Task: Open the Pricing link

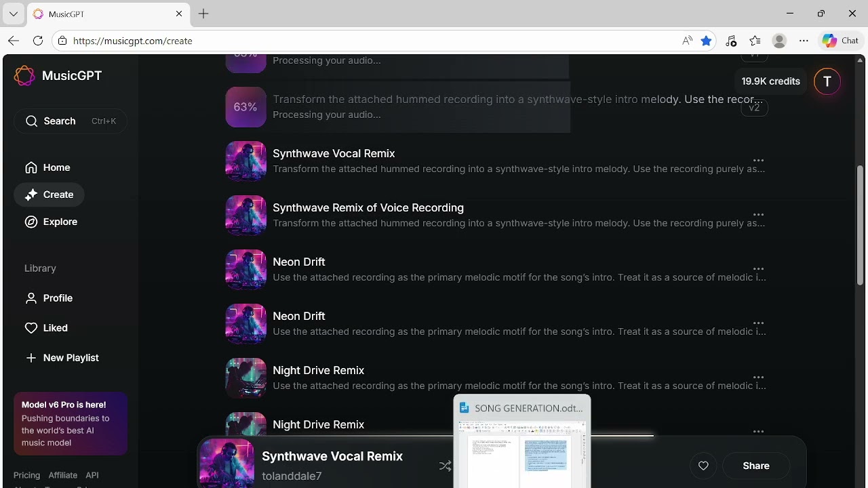Action: (26, 475)
